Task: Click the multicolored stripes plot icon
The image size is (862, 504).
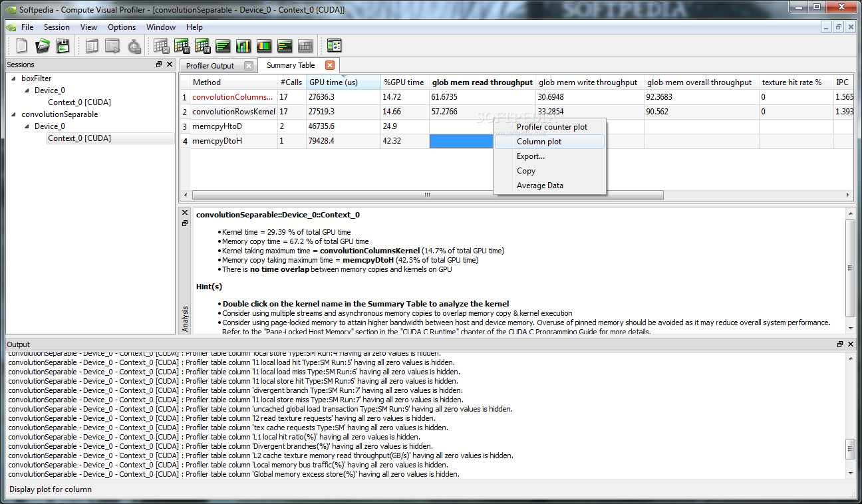Action: 264,46
